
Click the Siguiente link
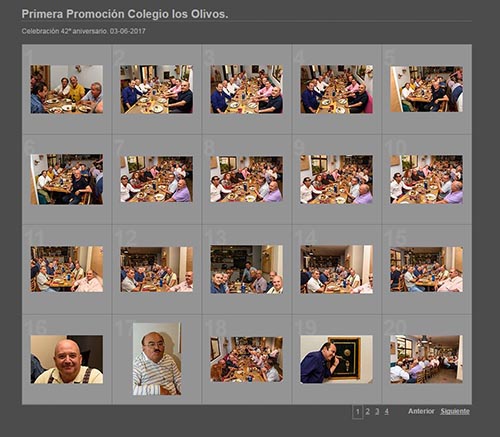(455, 411)
